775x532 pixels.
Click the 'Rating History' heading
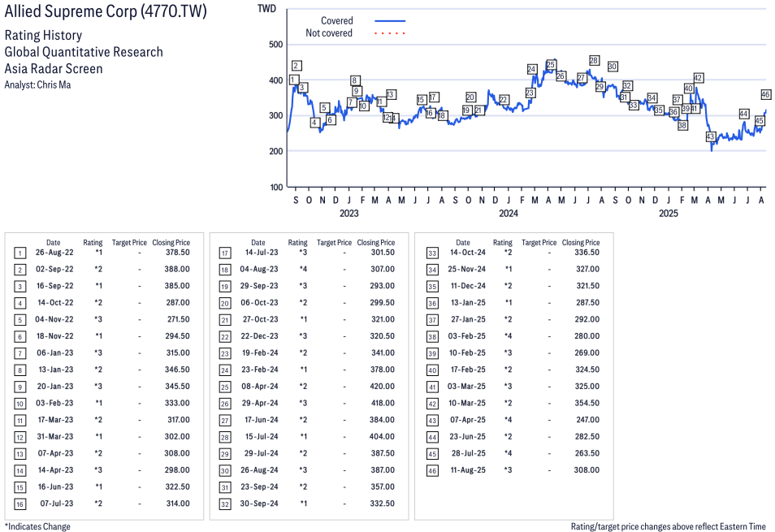pos(44,36)
